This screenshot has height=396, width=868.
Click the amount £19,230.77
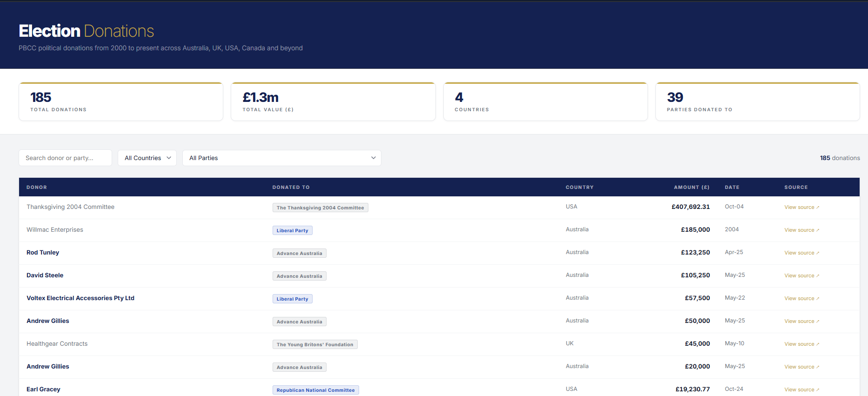tap(693, 389)
